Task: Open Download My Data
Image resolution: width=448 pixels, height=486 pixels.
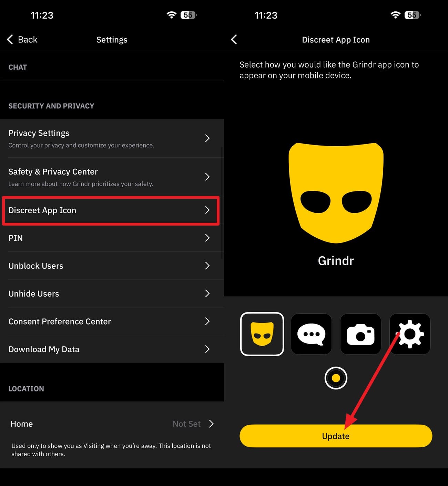Action: coord(112,349)
